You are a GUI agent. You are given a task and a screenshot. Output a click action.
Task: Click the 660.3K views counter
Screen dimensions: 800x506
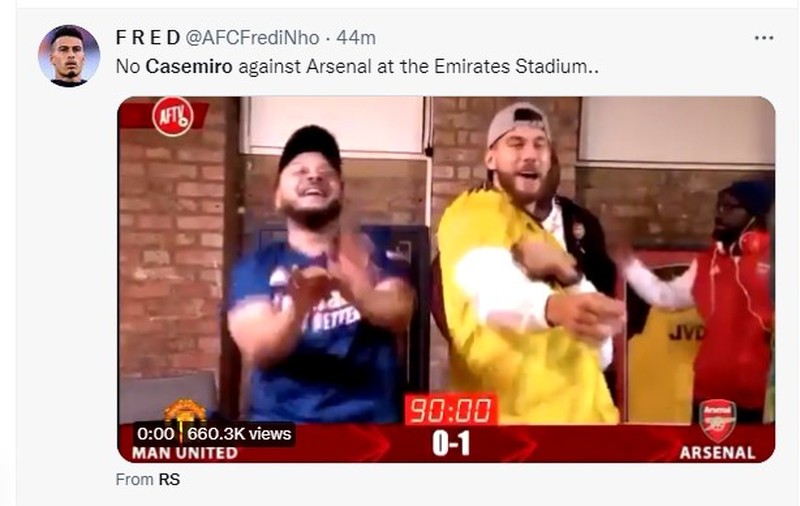239,434
